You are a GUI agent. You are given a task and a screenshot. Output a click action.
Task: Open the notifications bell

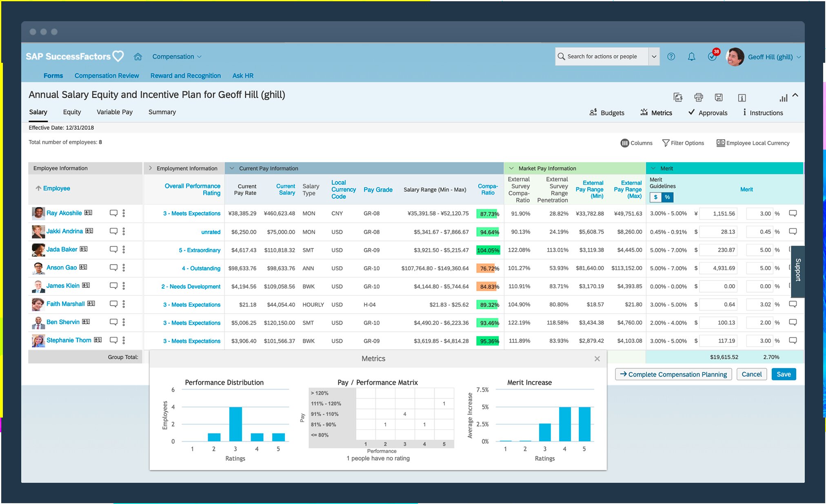691,57
